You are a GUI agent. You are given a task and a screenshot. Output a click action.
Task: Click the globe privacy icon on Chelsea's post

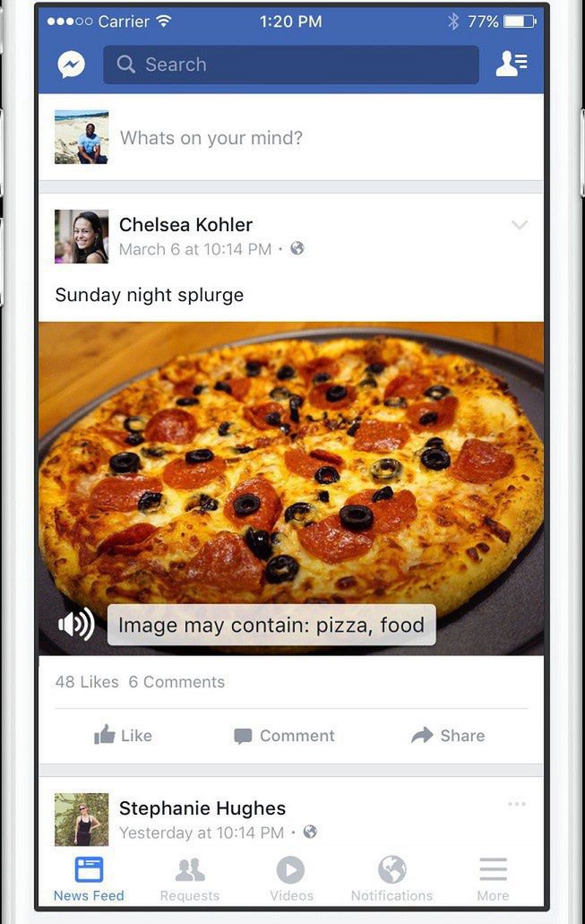pos(297,248)
